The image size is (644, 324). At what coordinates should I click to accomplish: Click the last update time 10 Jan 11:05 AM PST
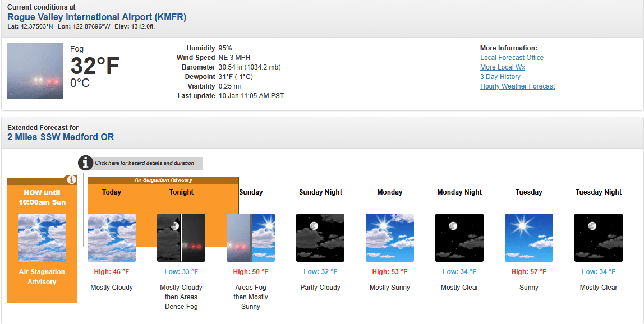pos(251,96)
